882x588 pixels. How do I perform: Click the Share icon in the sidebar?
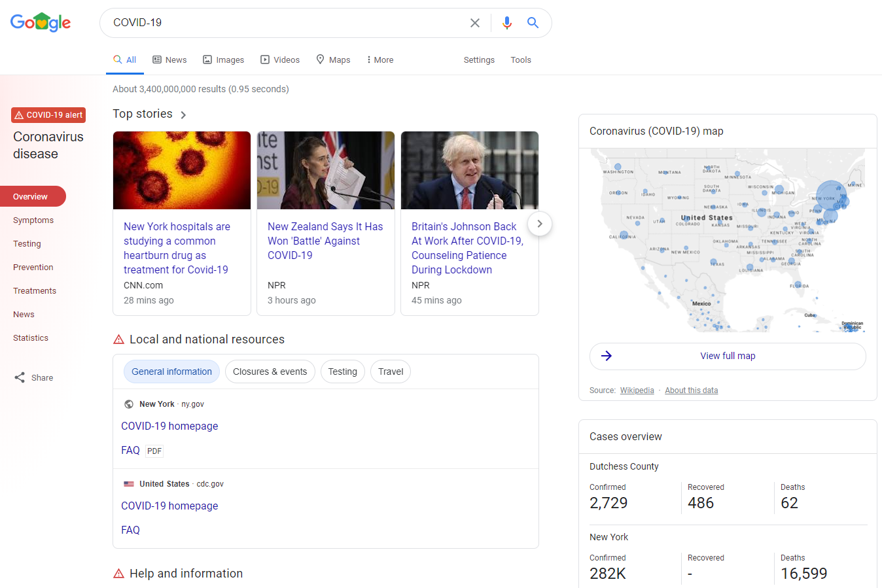point(20,377)
